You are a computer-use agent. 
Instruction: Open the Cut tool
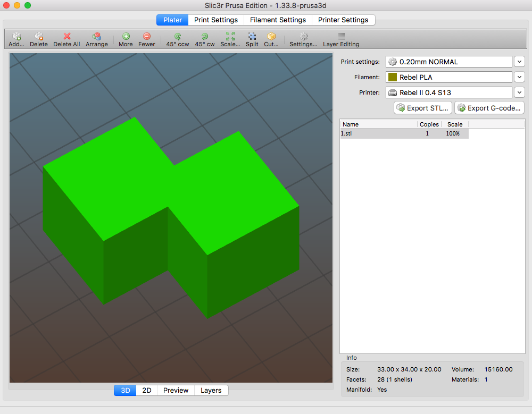[x=271, y=37]
